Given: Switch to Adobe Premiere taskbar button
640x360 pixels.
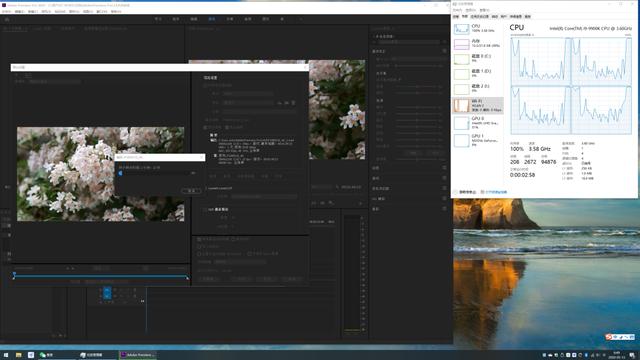Looking at the screenshot, I should point(138,355).
